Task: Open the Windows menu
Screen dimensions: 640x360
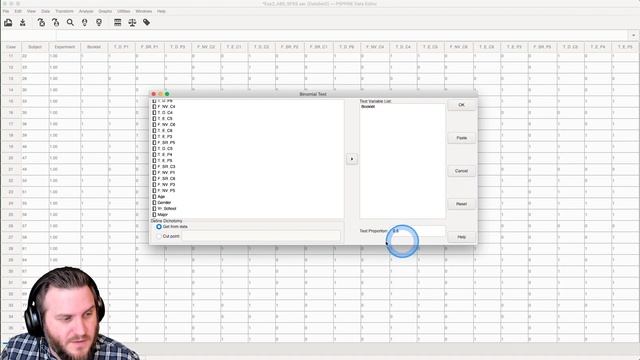Action: (144, 11)
